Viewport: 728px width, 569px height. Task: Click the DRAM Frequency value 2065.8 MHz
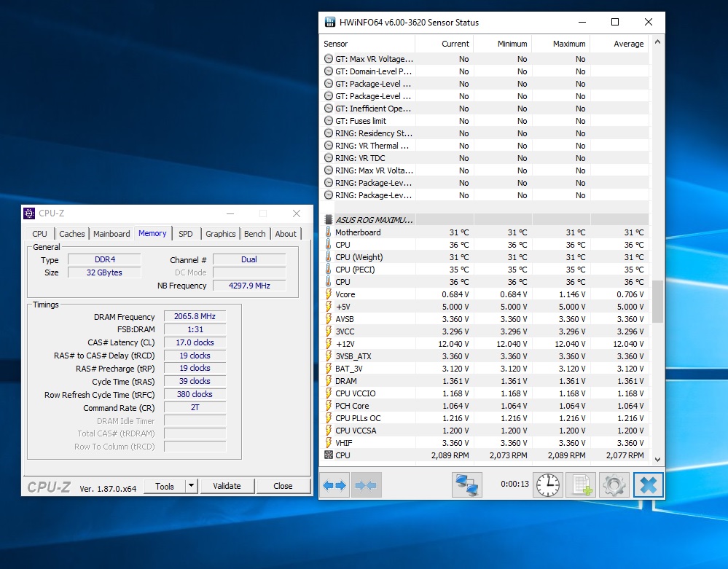[195, 316]
